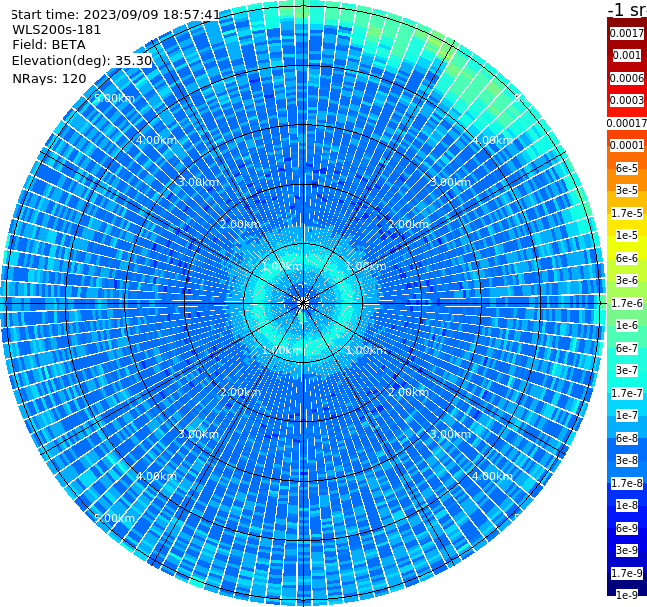Select the upper-right '2.00km' ring label
Image resolution: width=647 pixels, height=607 pixels.
coord(409,224)
